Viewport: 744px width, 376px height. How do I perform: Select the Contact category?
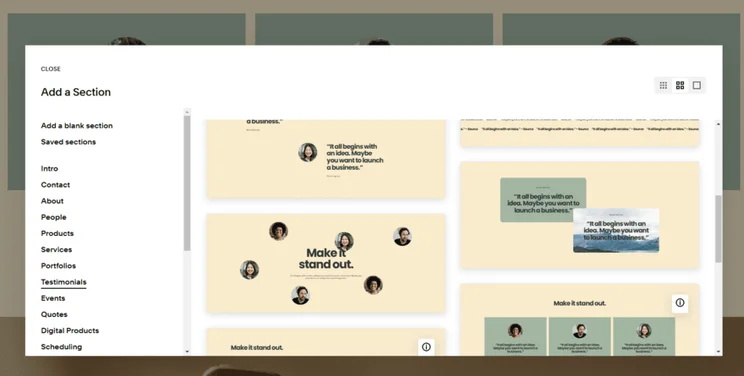pos(56,185)
